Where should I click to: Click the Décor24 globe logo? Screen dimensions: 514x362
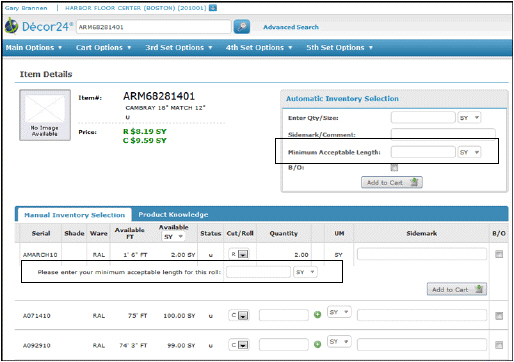pos(11,26)
